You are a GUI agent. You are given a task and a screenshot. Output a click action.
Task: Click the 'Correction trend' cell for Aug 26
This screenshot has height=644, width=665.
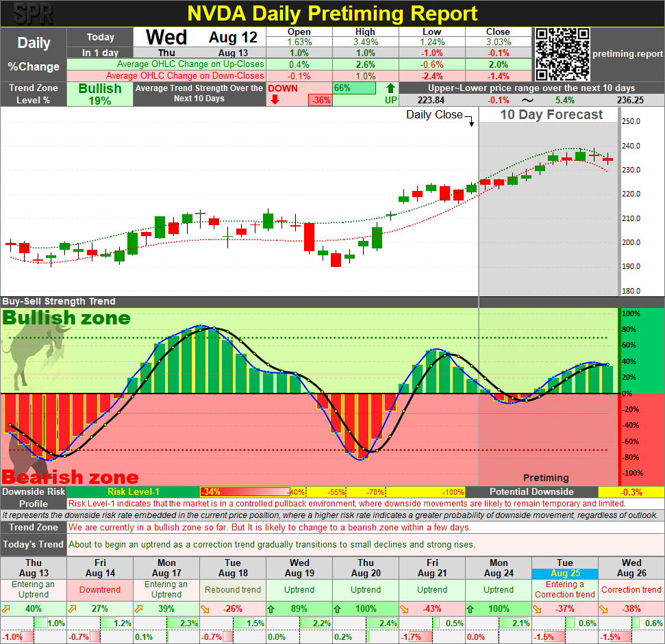coord(631,590)
